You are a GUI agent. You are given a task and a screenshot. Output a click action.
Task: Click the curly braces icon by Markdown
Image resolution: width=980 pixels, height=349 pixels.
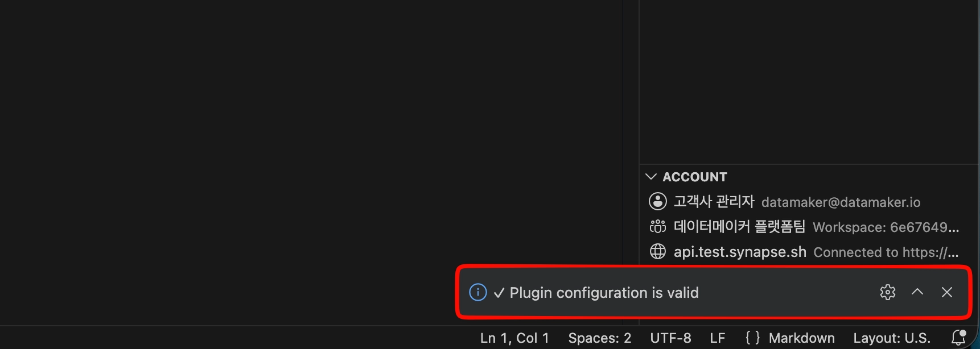pos(752,338)
